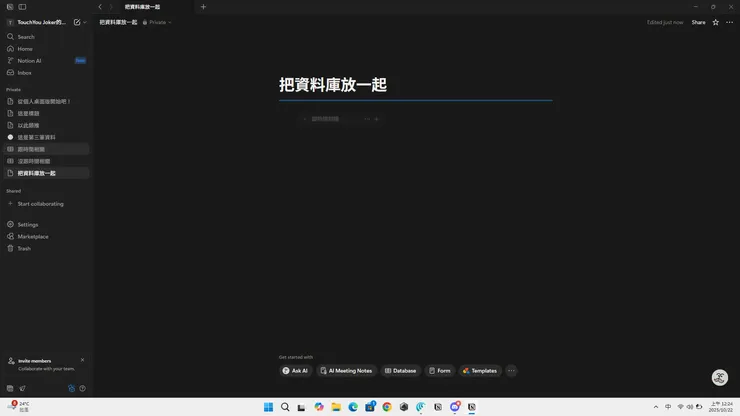Dismiss the Invite members card
Viewport: 740px width, 416px height.
pos(83,360)
